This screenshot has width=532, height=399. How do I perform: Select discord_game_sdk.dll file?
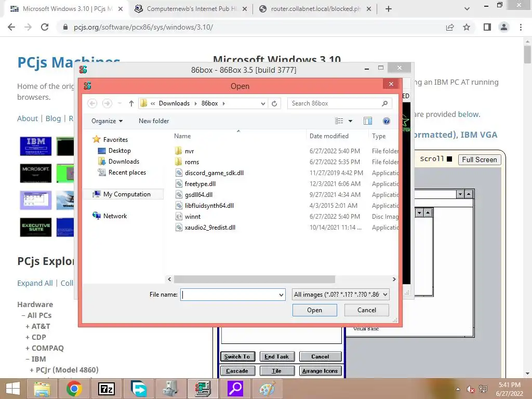point(214,172)
